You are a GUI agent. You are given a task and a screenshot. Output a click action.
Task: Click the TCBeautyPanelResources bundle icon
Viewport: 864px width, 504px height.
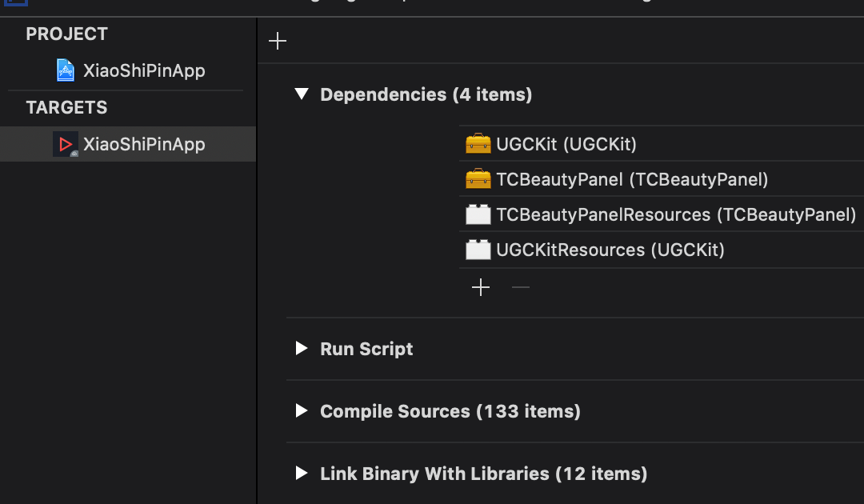point(478,214)
